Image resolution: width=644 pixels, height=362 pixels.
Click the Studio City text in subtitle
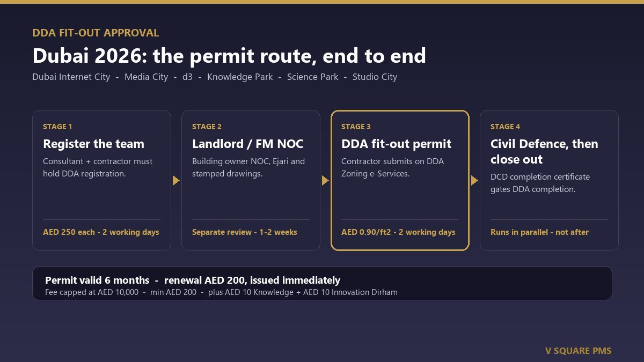pyautogui.click(x=375, y=77)
